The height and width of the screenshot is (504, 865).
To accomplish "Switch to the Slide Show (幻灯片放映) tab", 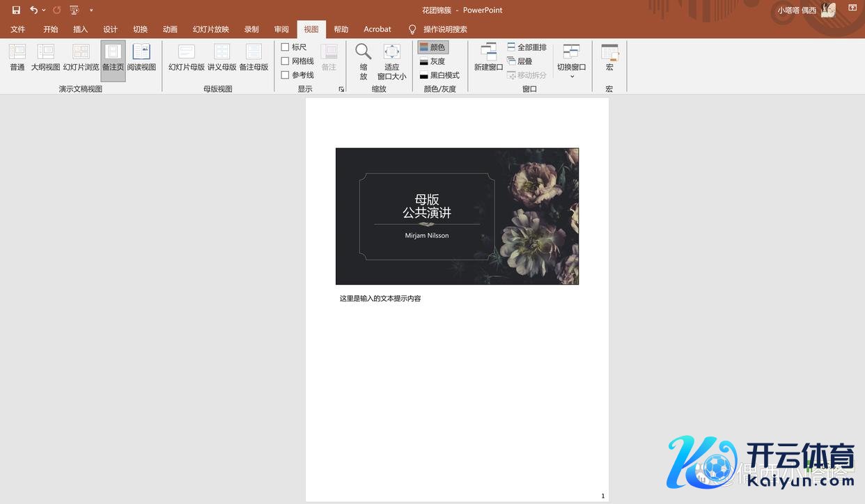I will [211, 29].
